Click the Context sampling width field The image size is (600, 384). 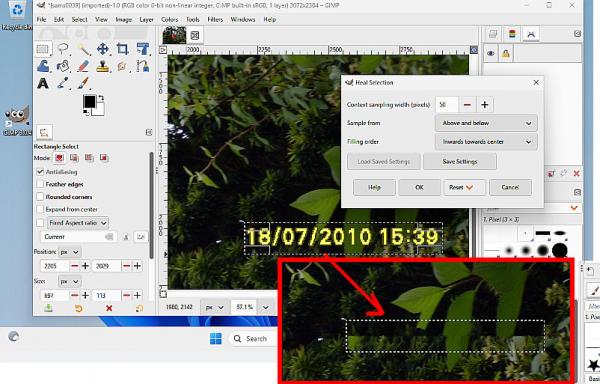coord(447,105)
